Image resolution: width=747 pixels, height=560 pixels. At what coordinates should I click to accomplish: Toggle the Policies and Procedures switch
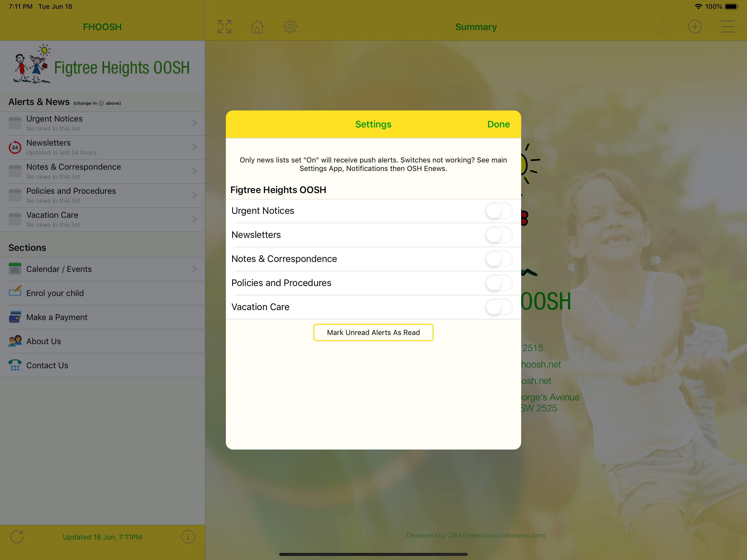click(x=498, y=283)
